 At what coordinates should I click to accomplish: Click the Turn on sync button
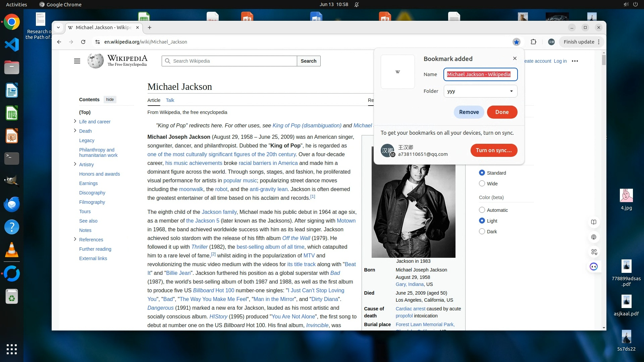coord(493,150)
